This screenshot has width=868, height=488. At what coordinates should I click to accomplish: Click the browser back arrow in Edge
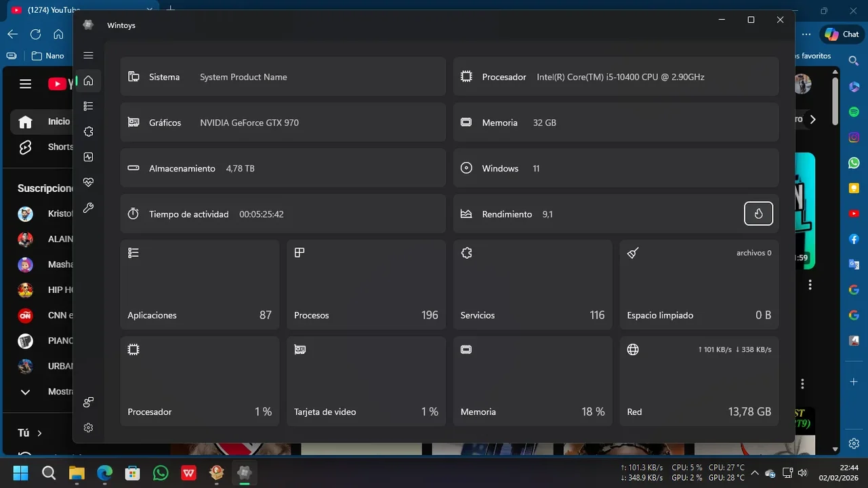click(12, 34)
